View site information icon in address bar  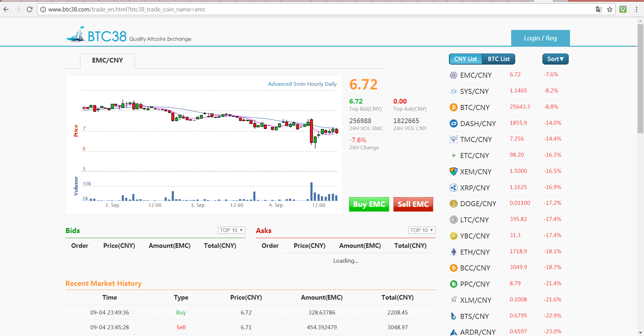coord(43,9)
